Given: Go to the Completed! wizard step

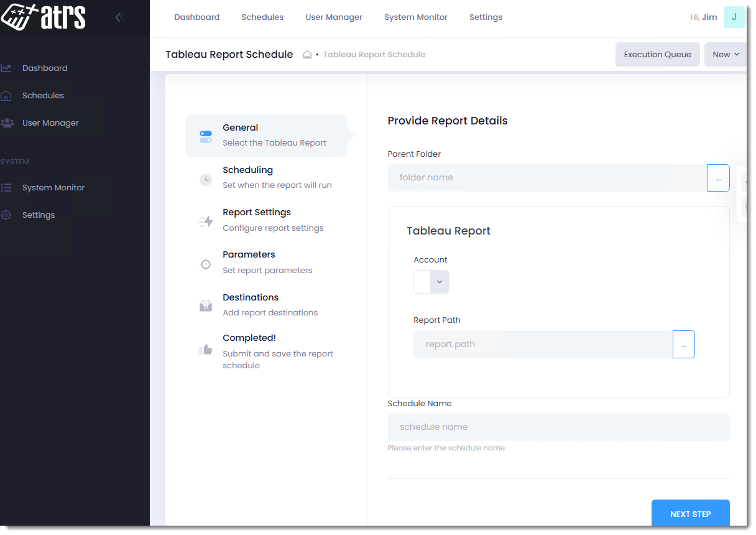Looking at the screenshot, I should click(x=267, y=351).
